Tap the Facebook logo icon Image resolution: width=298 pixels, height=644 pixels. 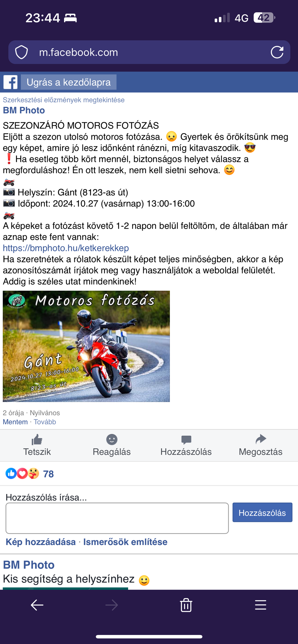10,82
